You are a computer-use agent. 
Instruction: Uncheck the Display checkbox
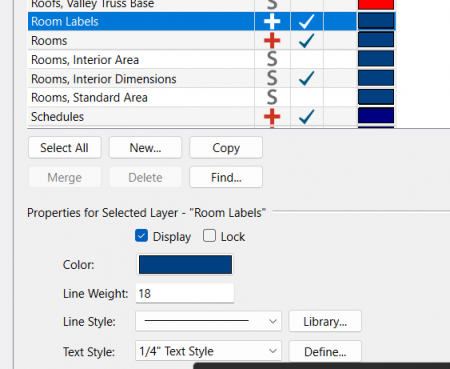point(141,236)
